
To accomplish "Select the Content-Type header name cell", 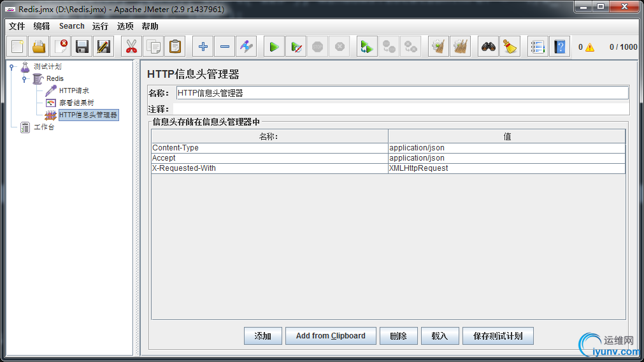I will 269,148.
